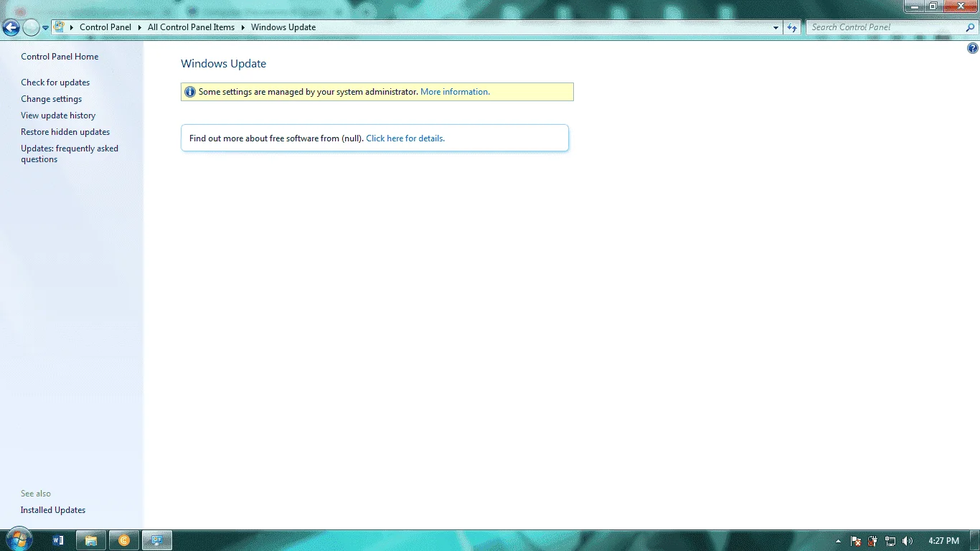
Task: Expand the root breadcrumb arrow before Control Panel
Action: (72, 27)
